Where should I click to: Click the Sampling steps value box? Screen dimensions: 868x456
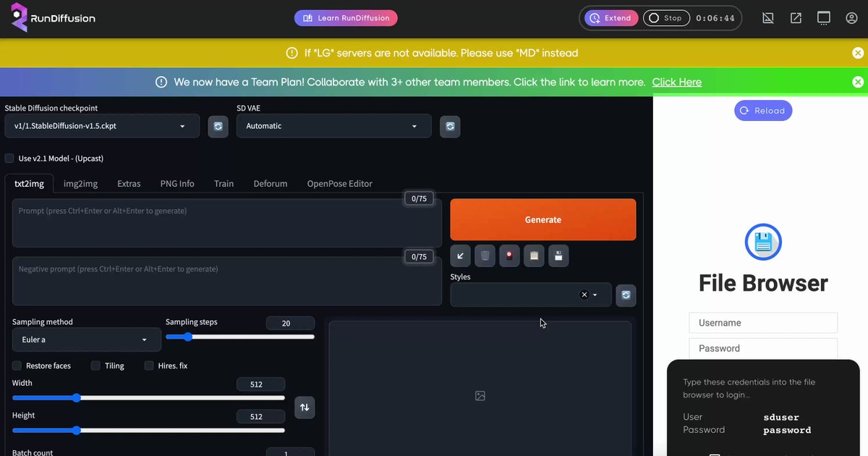click(290, 324)
